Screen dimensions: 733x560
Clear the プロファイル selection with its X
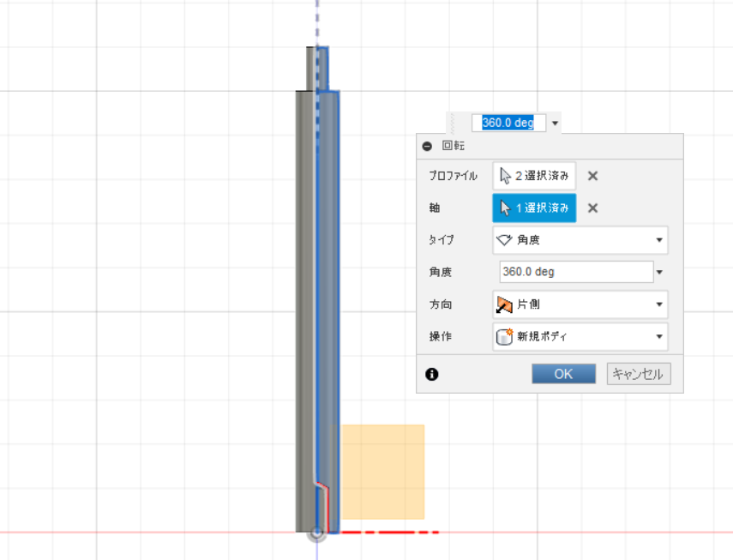pyautogui.click(x=592, y=176)
